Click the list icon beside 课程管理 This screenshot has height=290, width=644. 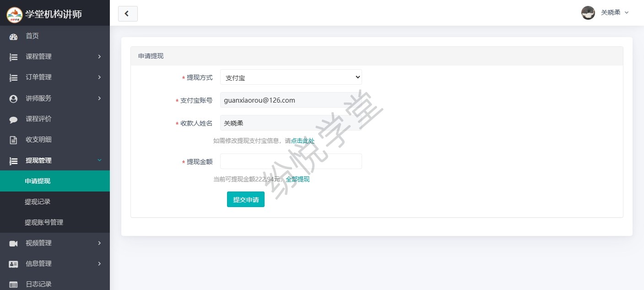(13, 57)
